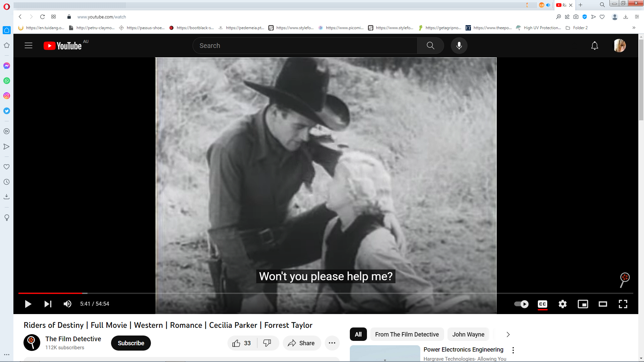Toggle autoplay switch off
This screenshot has width=644, height=362.
point(521,304)
